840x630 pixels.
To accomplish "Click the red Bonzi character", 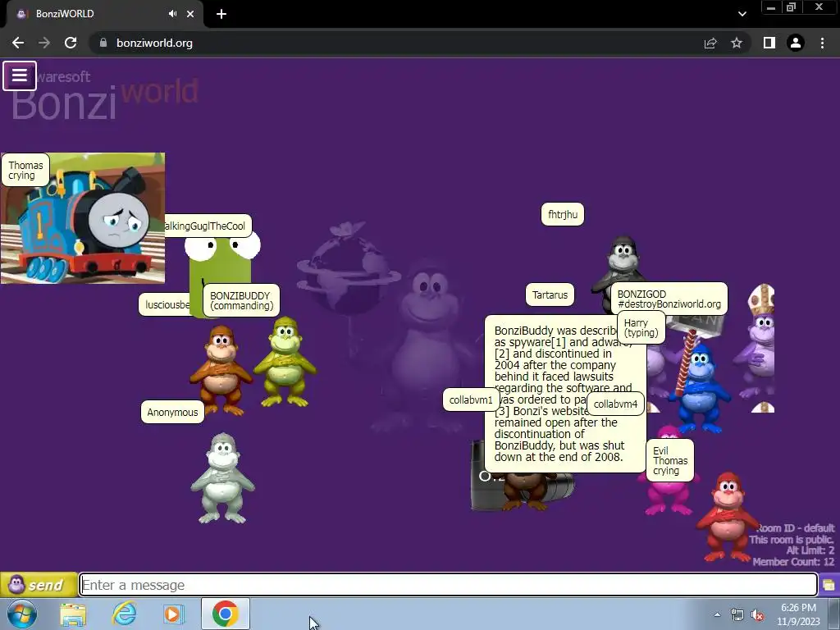I will [x=727, y=517].
